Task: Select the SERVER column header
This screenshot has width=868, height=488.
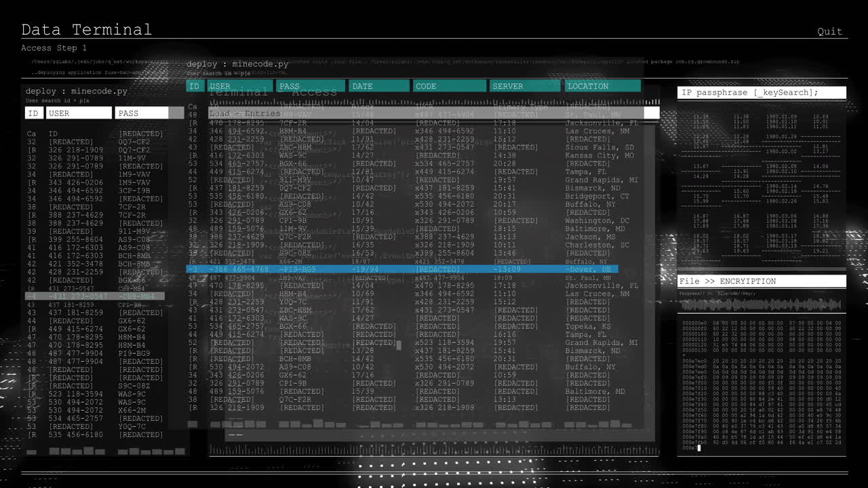Action: click(x=524, y=86)
